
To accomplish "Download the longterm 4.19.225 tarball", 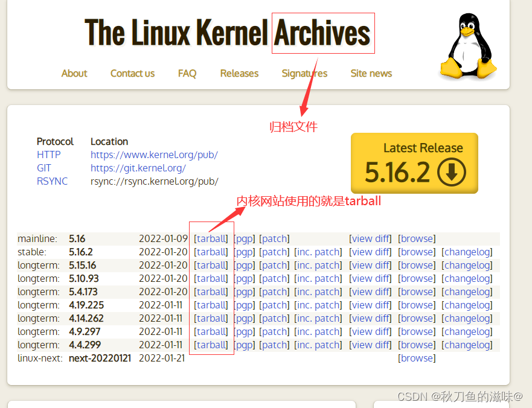I will (x=211, y=305).
